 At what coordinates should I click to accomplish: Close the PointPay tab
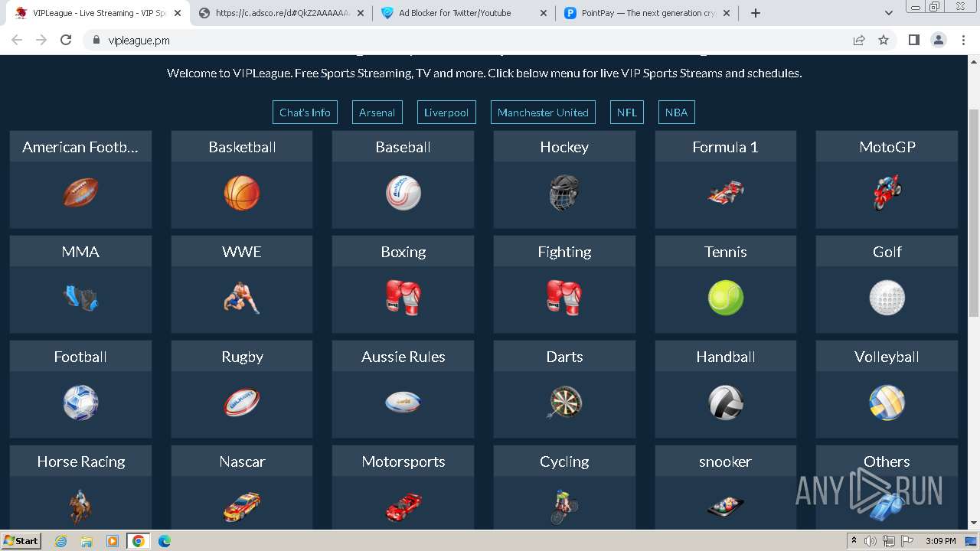point(726,13)
